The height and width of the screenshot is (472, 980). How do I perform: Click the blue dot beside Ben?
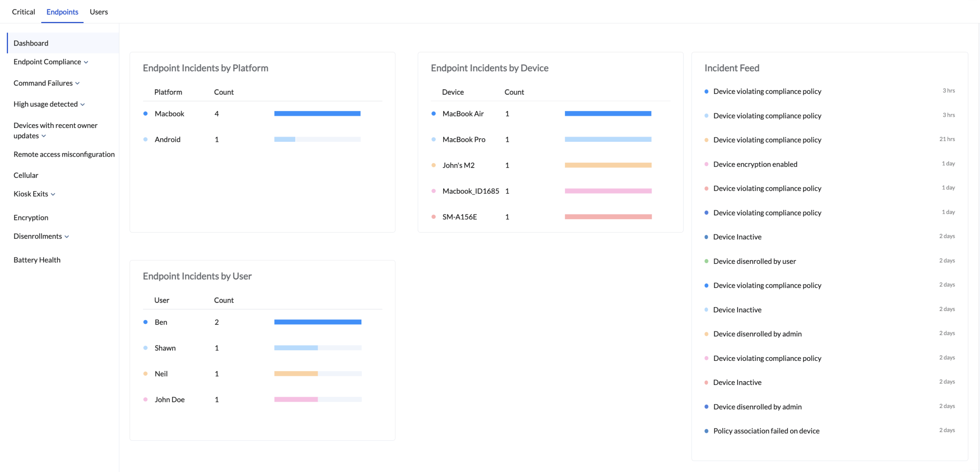click(x=145, y=322)
